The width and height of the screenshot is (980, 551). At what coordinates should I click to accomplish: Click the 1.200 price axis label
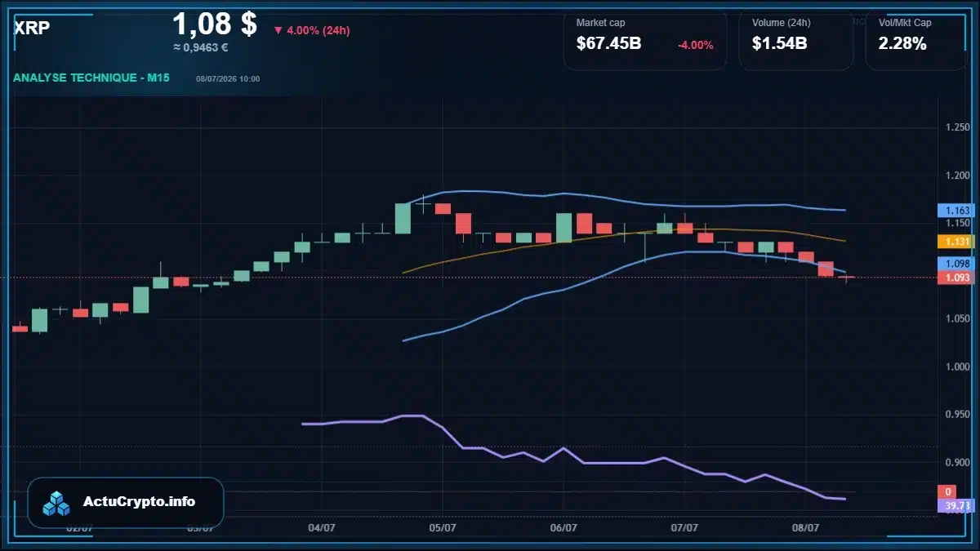coord(956,176)
